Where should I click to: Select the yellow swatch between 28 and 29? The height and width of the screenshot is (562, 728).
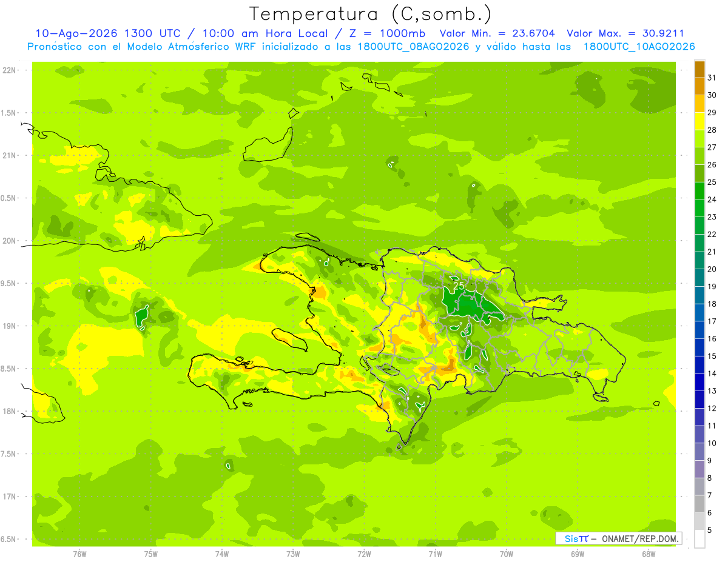coord(699,121)
